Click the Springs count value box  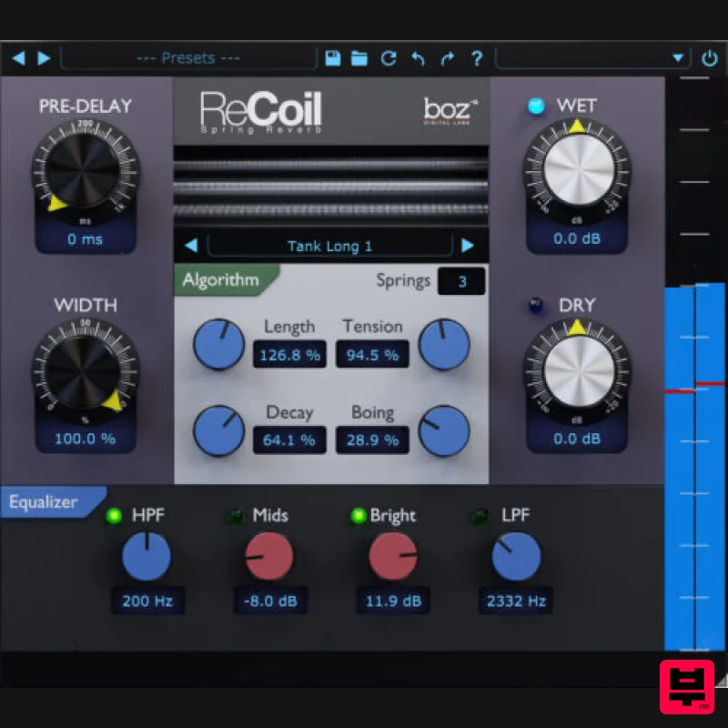(x=461, y=281)
